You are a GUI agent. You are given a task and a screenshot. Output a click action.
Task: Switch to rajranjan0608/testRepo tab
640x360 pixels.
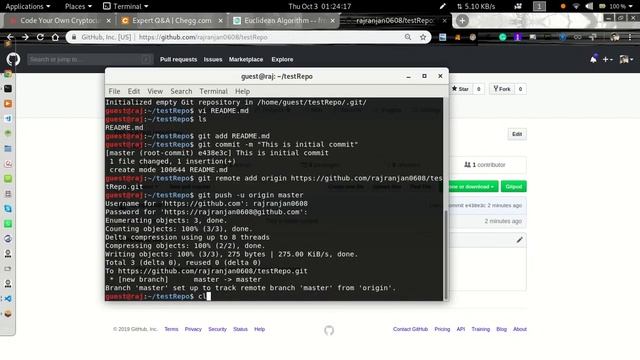tap(394, 20)
